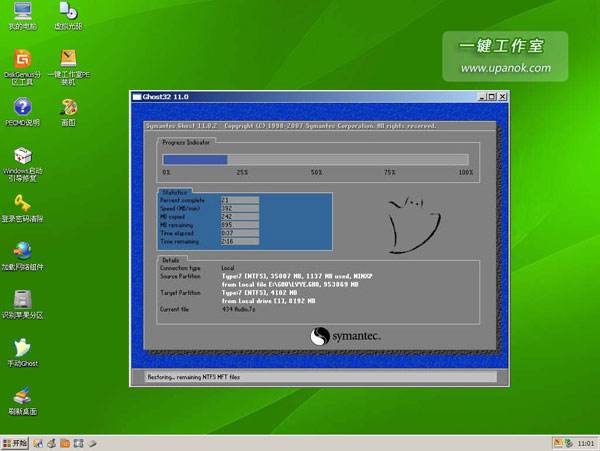Close the Ghost32 window
600x451 pixels.
pyautogui.click(x=504, y=96)
